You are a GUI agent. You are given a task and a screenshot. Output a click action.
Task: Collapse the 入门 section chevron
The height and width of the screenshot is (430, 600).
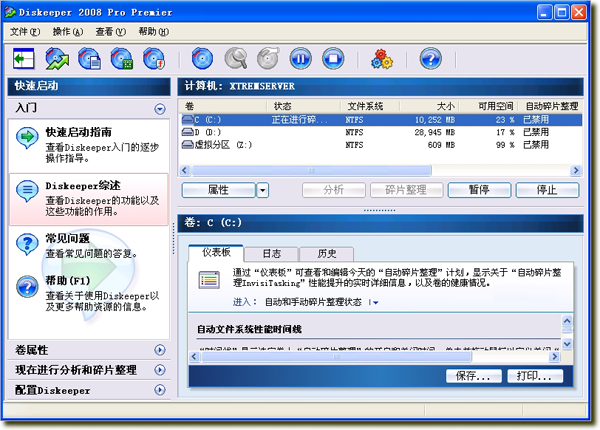(159, 108)
